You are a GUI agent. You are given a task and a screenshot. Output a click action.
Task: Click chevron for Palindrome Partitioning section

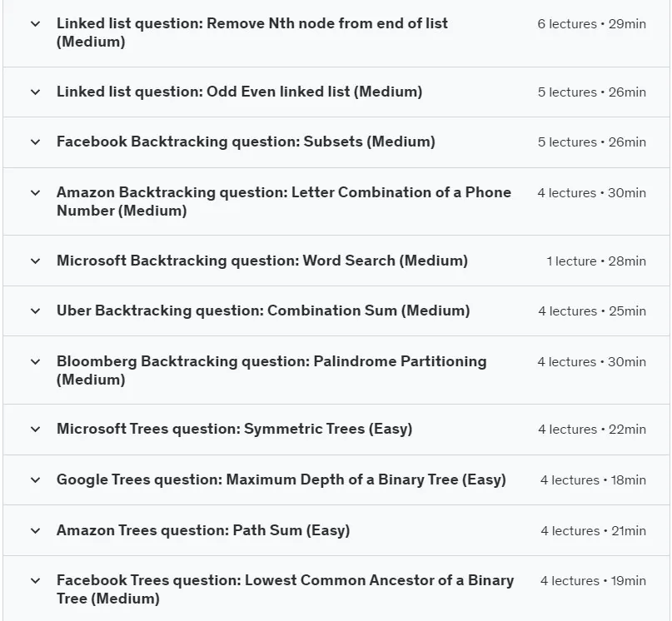36,361
